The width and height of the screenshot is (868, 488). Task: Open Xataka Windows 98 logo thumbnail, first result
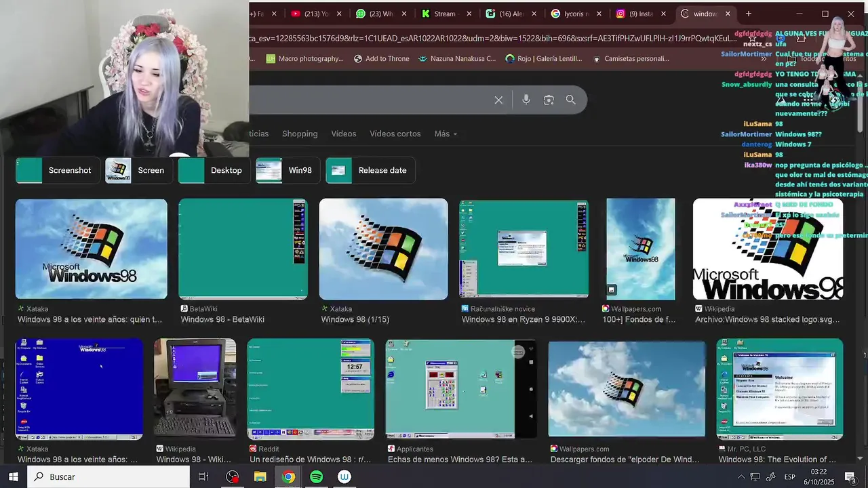coord(92,249)
